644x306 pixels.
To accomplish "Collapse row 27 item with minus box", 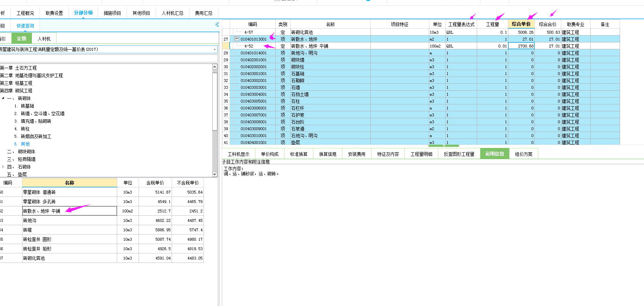I will click(x=237, y=39).
